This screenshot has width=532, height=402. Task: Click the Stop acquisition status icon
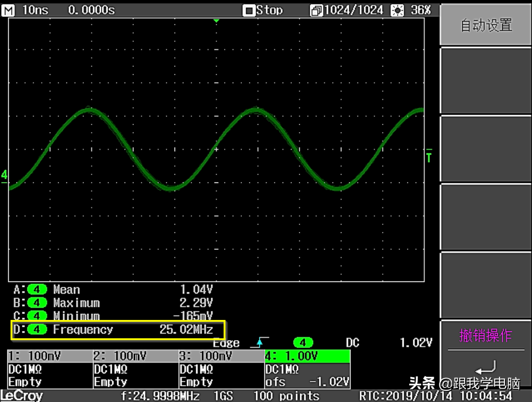point(249,11)
